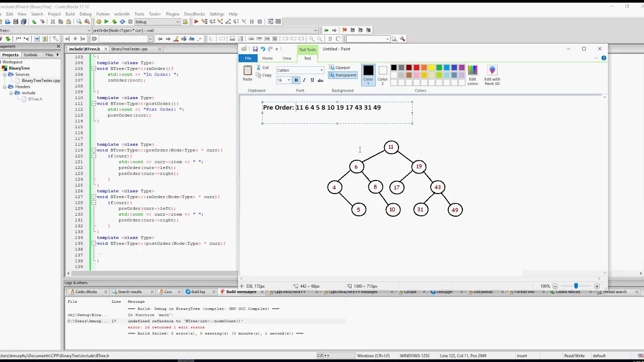Click the Find magnifier icon in Code::Blocks
Viewport: 644px width, 362px height.
point(78,22)
